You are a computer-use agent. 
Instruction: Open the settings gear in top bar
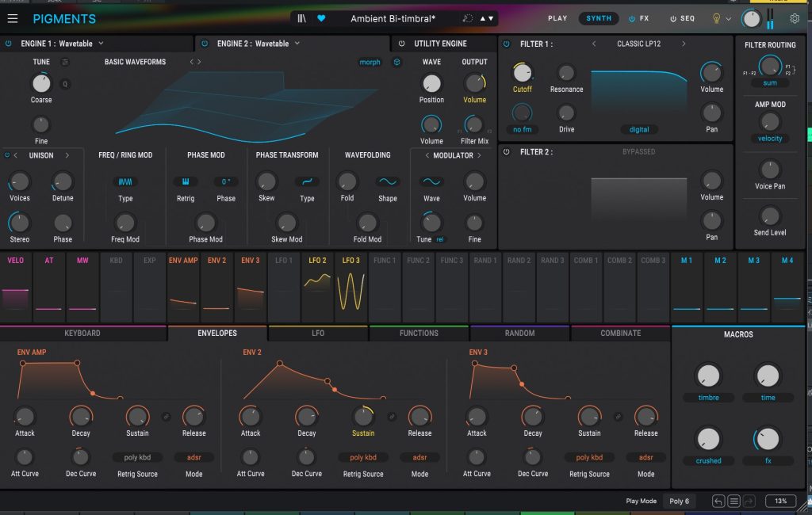click(x=795, y=18)
